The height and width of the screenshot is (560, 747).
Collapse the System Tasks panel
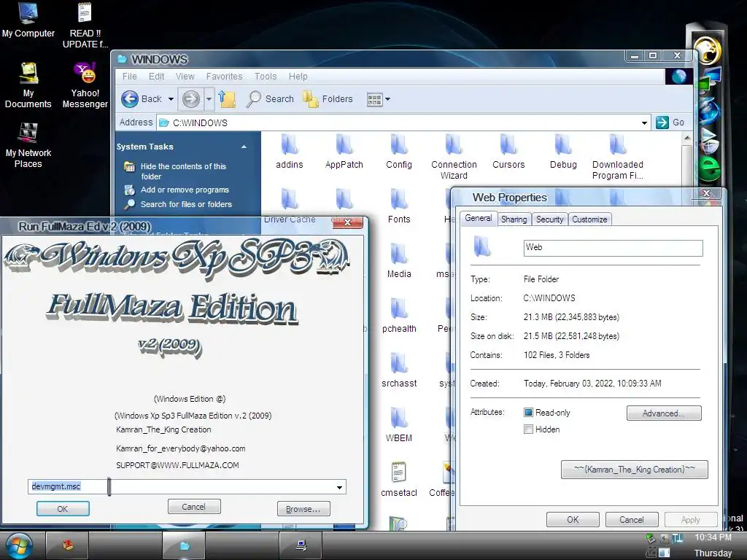(244, 147)
